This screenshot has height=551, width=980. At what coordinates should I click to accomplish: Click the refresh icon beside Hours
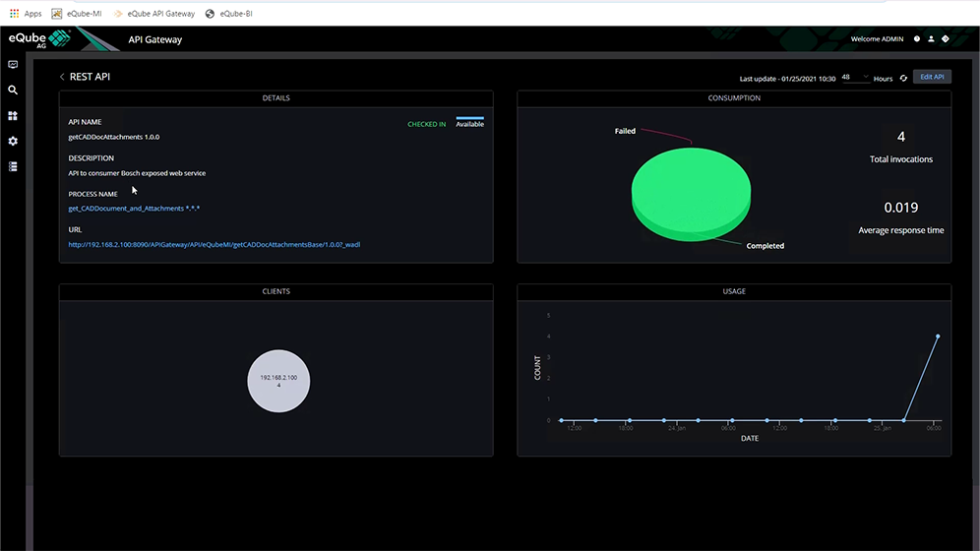click(x=903, y=78)
